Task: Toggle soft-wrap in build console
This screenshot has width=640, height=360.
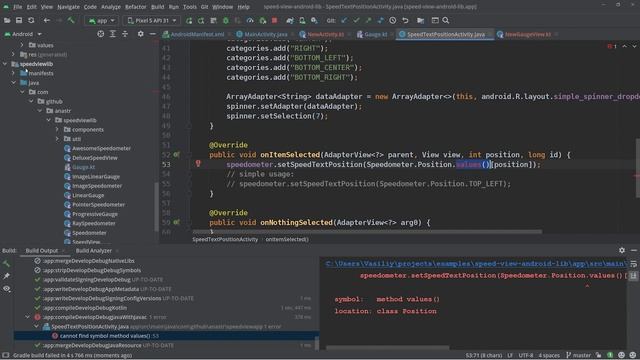Action: [633, 264]
